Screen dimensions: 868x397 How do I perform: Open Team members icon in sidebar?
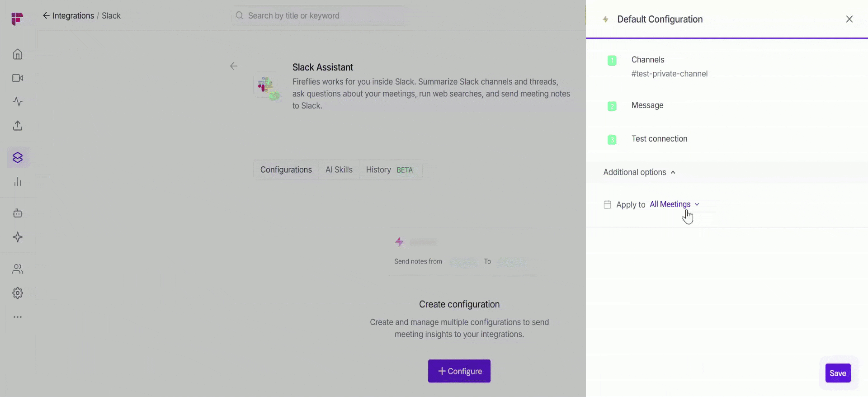18,269
